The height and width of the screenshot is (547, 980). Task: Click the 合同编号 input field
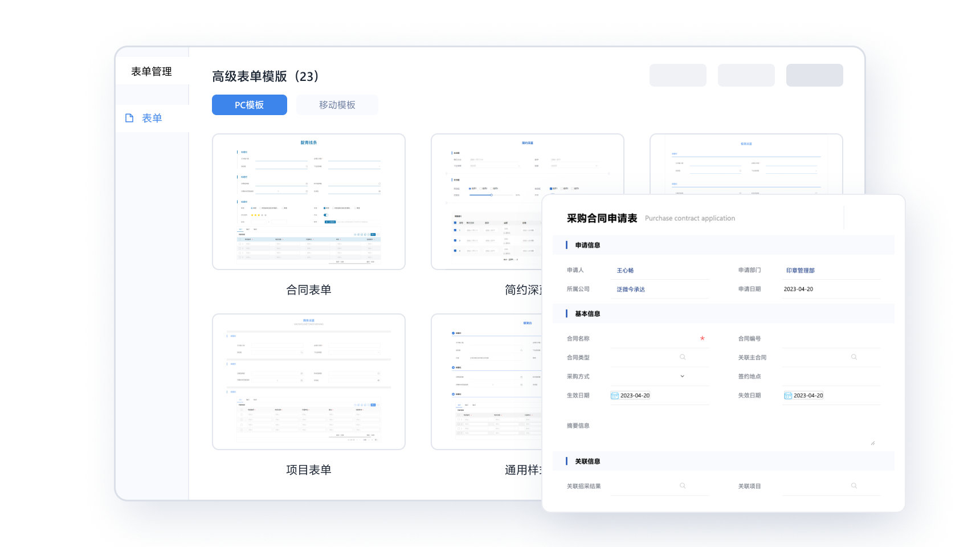831,338
